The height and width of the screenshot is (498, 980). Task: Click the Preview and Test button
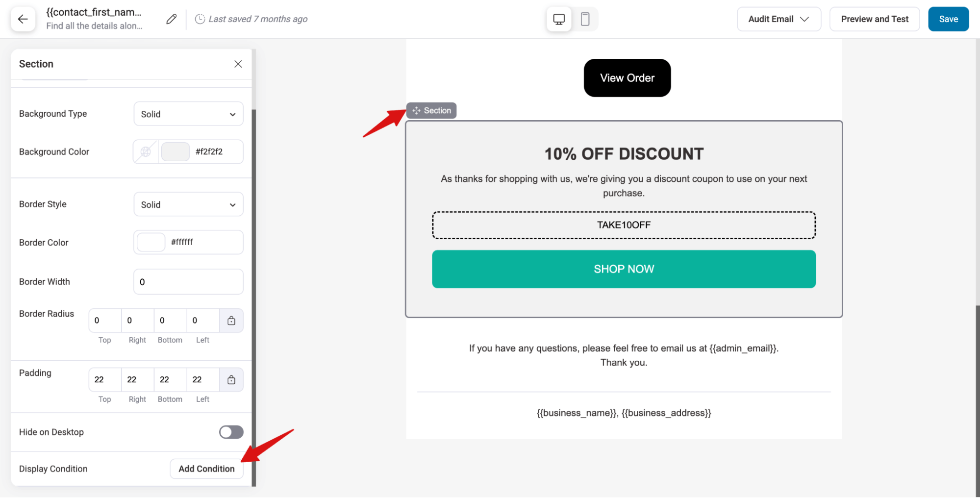coord(874,19)
